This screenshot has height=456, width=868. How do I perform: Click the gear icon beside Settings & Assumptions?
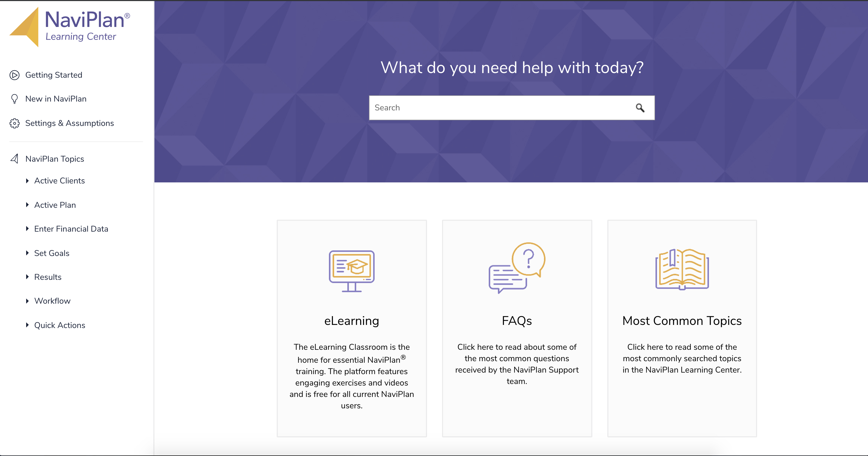15,123
